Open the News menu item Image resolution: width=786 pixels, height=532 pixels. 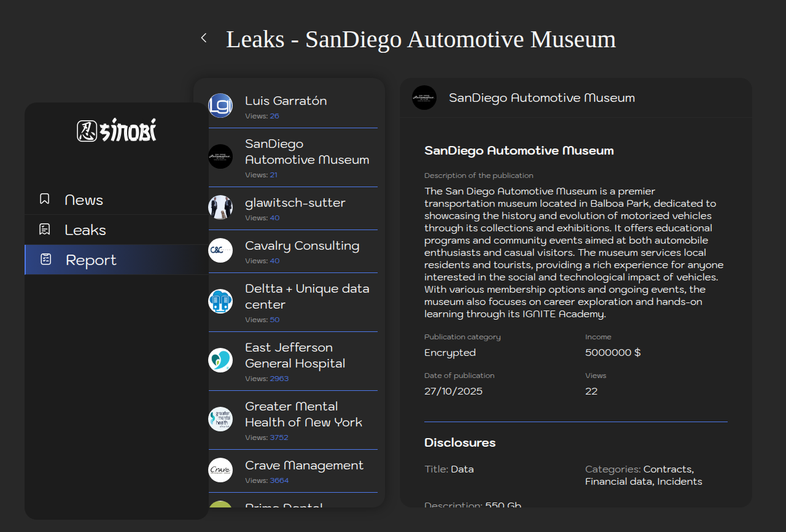pyautogui.click(x=84, y=200)
